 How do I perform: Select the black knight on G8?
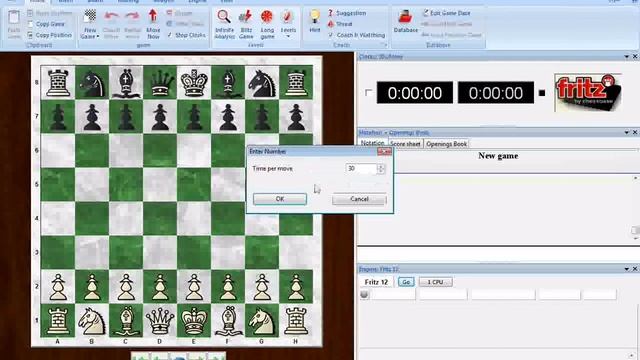(x=262, y=82)
